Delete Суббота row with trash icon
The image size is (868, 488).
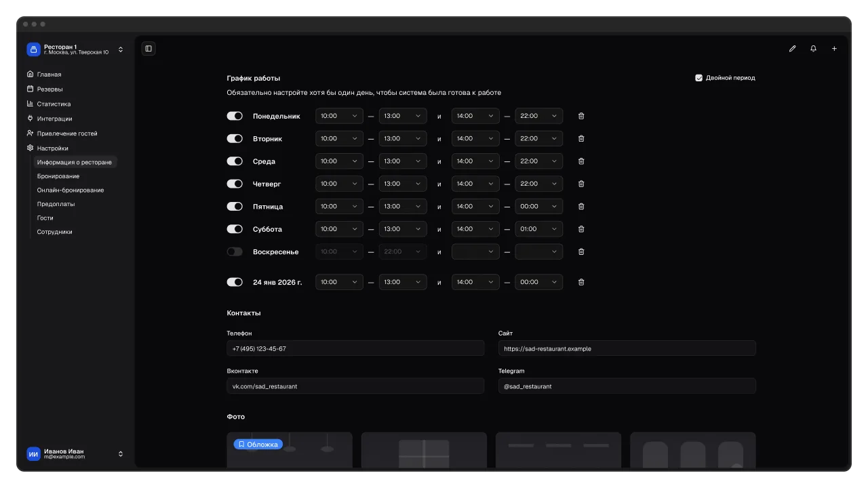point(581,229)
